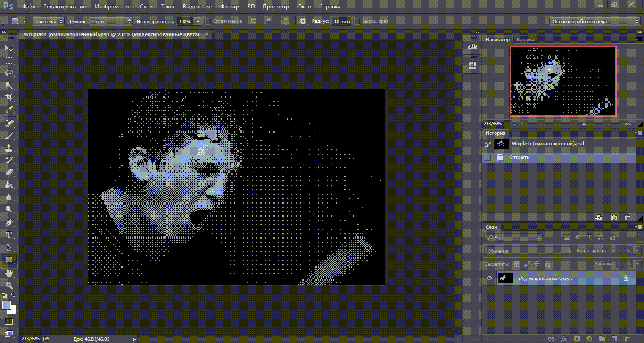Open the Фильтр menu
This screenshot has height=343, width=644.
(229, 7)
